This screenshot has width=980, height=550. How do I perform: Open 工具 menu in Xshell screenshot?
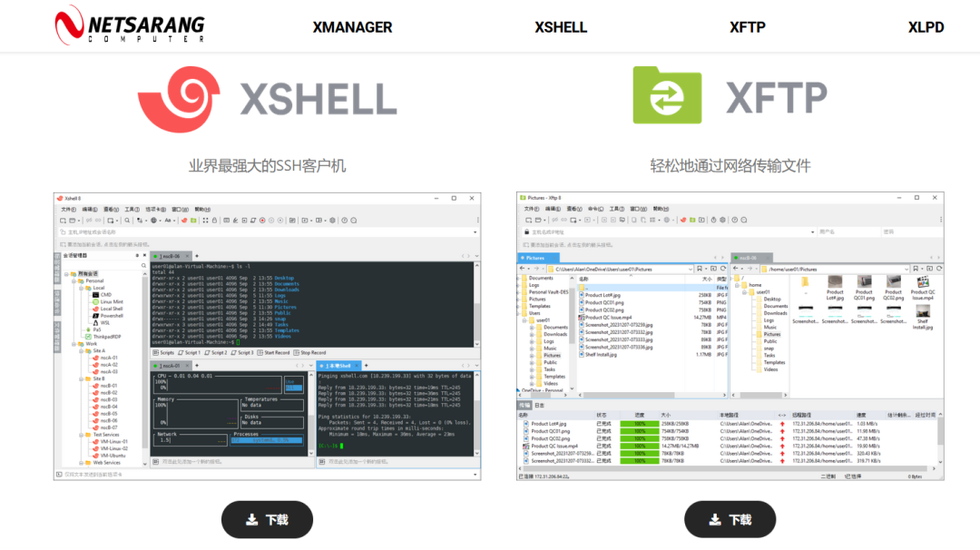pyautogui.click(x=132, y=210)
